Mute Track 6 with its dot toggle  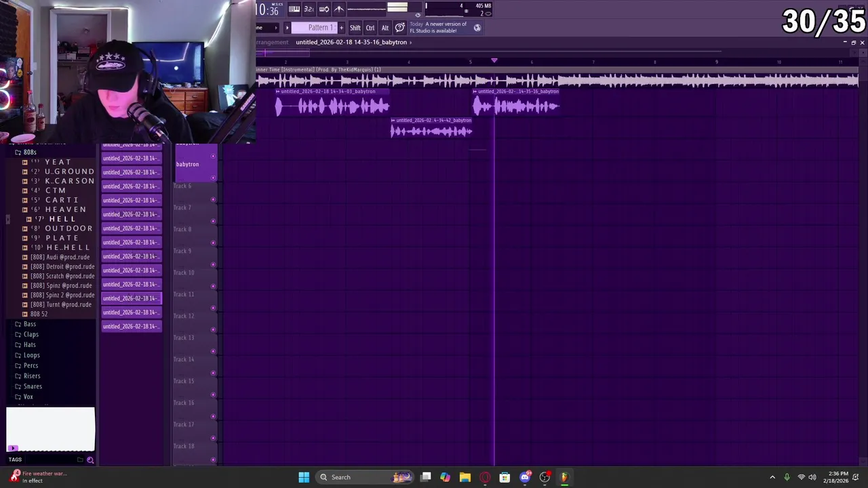coord(214,199)
